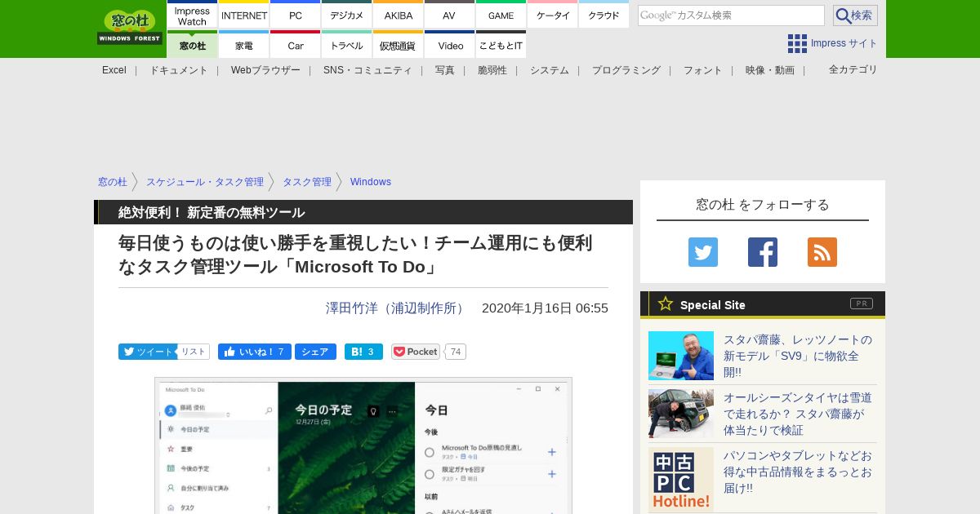Image resolution: width=980 pixels, height=514 pixels.
Task: Save article to Pocket
Action: (416, 352)
